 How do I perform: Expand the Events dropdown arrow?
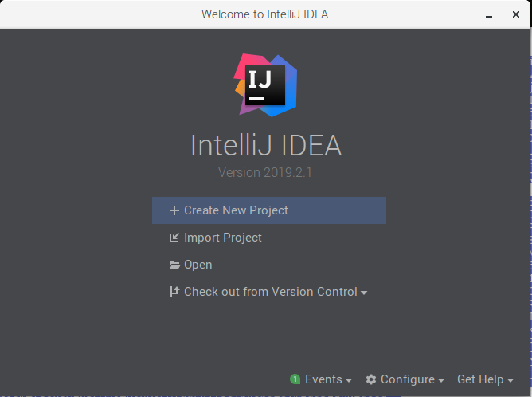(x=349, y=380)
